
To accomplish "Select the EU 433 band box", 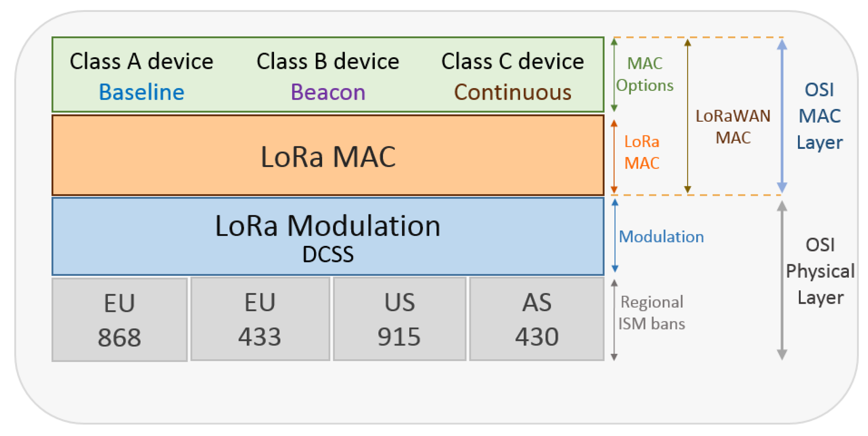I will 260,319.
